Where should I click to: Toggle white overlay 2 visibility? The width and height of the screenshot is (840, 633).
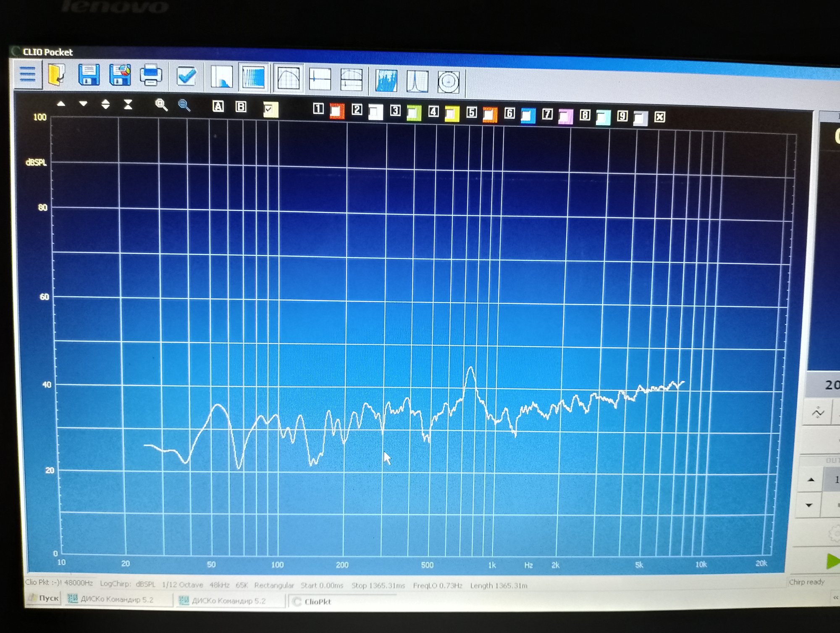coord(375,112)
